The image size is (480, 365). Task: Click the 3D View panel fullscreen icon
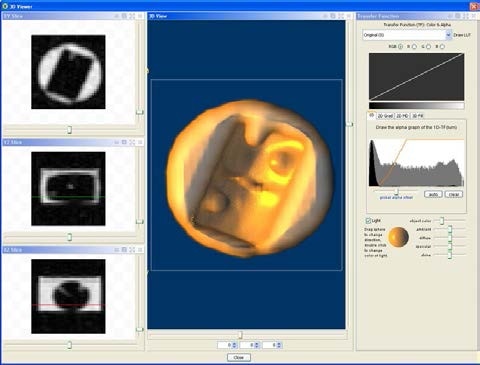pyautogui.click(x=341, y=16)
